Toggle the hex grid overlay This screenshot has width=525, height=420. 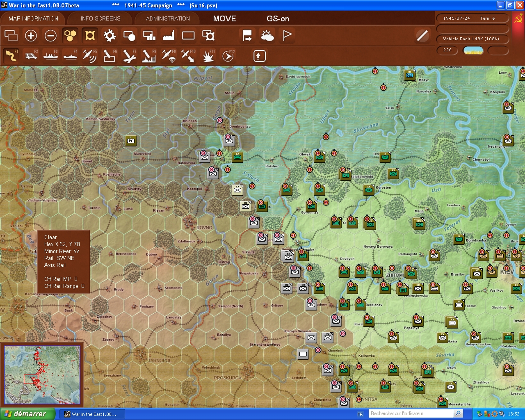pos(70,36)
